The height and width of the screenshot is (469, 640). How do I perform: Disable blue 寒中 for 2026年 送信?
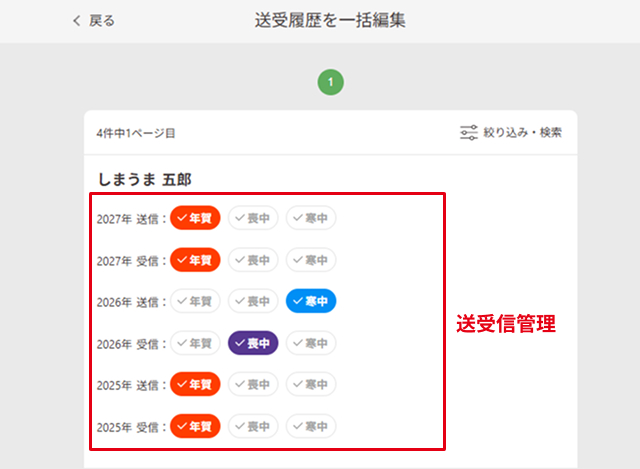311,301
